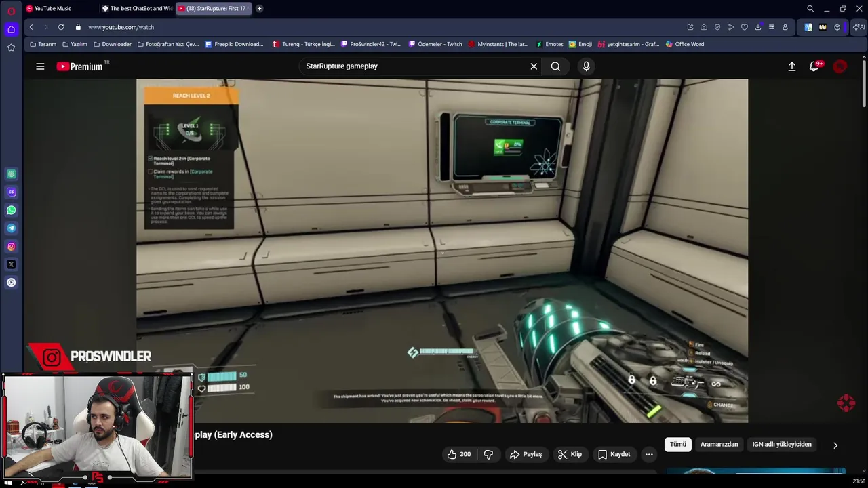Select IGN adlı yükleyiciden filter chip
The height and width of the screenshot is (488, 868).
(782, 445)
